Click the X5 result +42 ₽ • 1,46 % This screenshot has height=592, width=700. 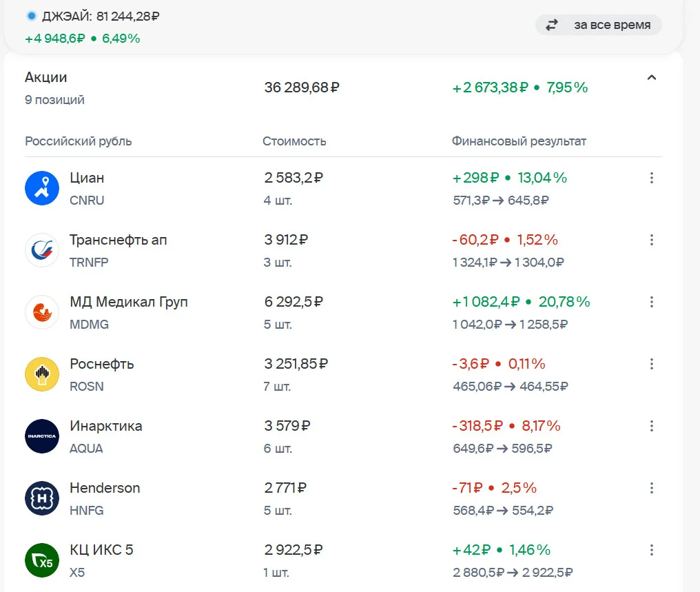click(x=502, y=550)
